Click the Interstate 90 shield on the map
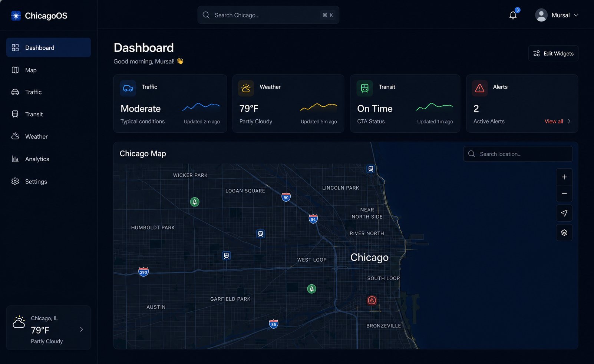The height and width of the screenshot is (364, 594). [286, 197]
